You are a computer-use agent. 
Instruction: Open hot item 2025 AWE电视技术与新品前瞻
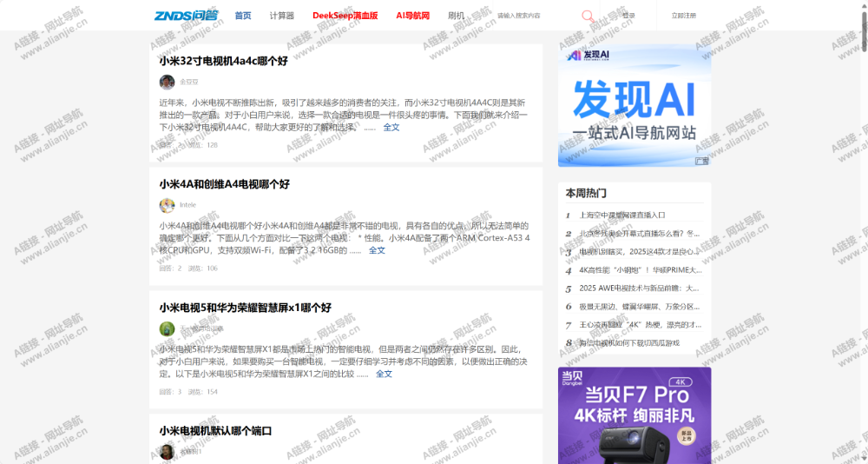click(640, 288)
